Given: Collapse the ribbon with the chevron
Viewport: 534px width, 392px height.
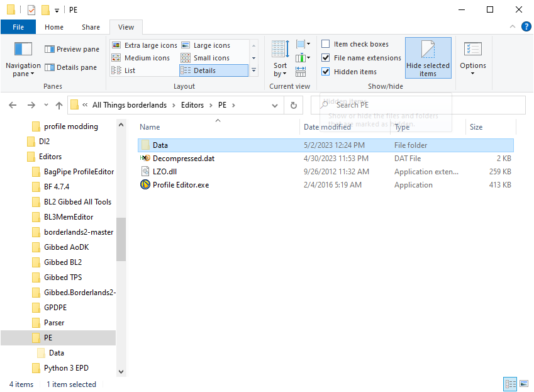Looking at the screenshot, I should point(513,26).
